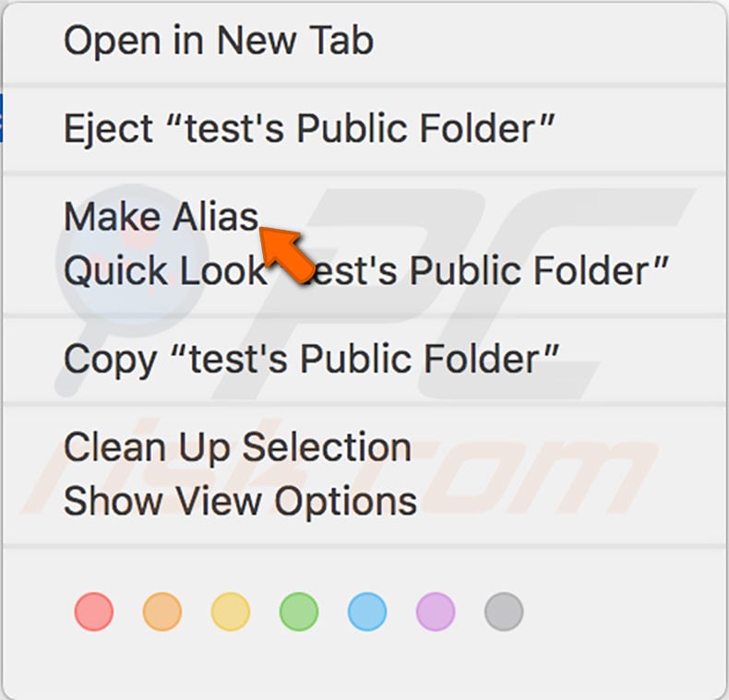
Task: Choose the yellow tag dot
Action: pos(231,611)
